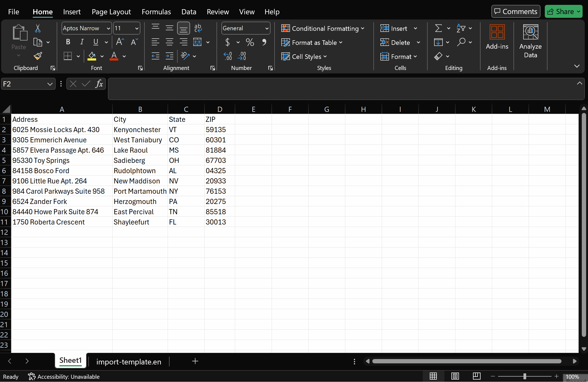Open the font name dropdown
Viewport: 588px width, 382px height.
(x=108, y=28)
